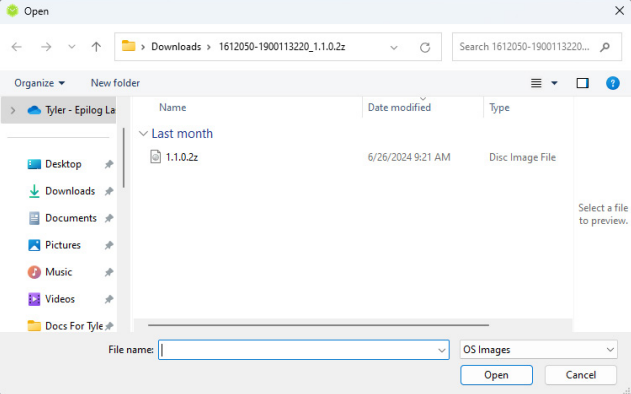Image resolution: width=631 pixels, height=394 pixels.
Task: Toggle the preview pane
Action: [x=582, y=83]
